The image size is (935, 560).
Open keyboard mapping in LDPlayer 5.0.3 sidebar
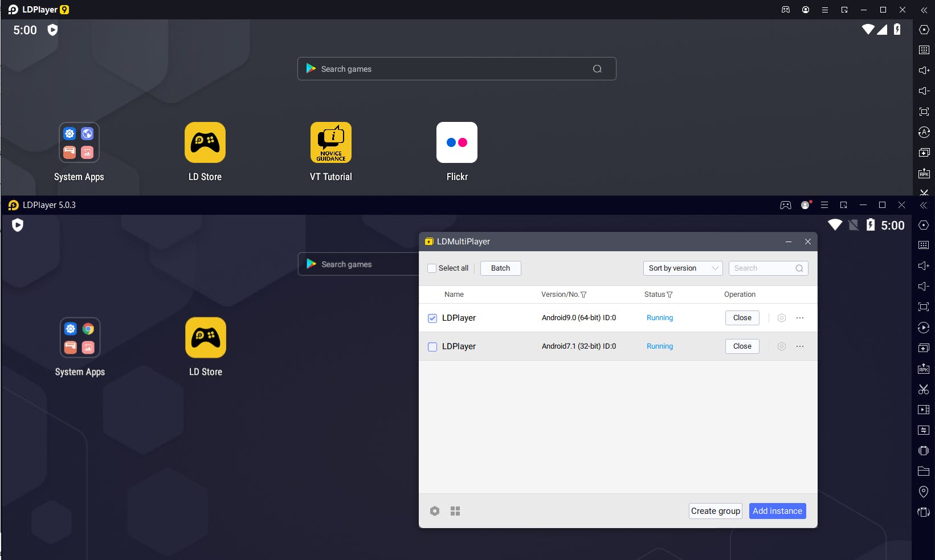pyautogui.click(x=924, y=245)
